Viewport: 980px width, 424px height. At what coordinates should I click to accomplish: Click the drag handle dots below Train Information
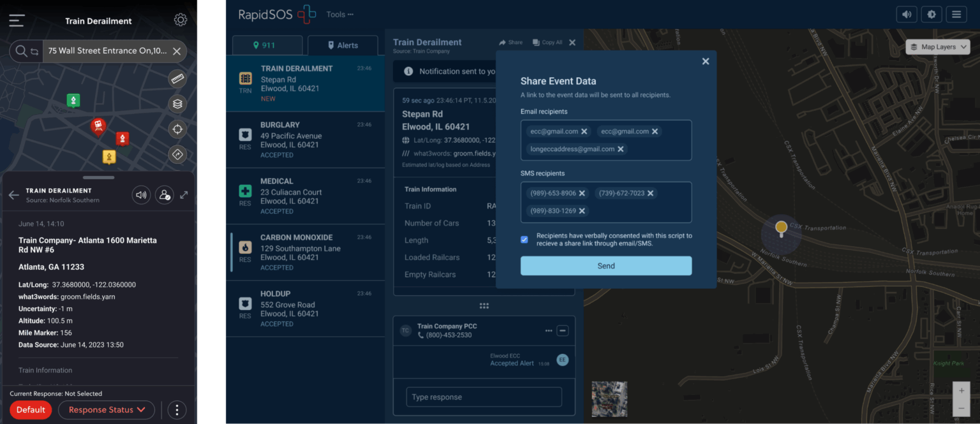coord(484,306)
